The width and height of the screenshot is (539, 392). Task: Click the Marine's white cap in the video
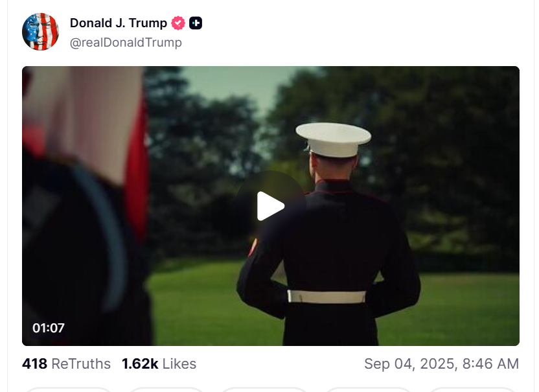(x=334, y=139)
